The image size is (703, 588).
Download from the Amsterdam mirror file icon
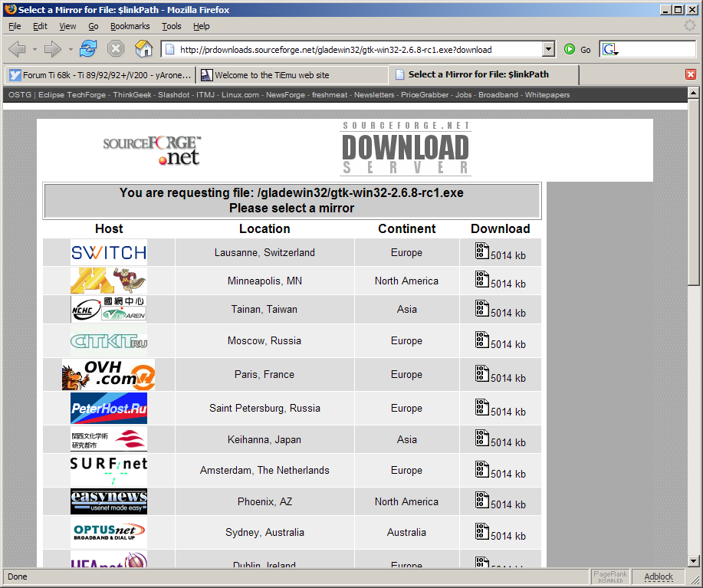click(482, 469)
